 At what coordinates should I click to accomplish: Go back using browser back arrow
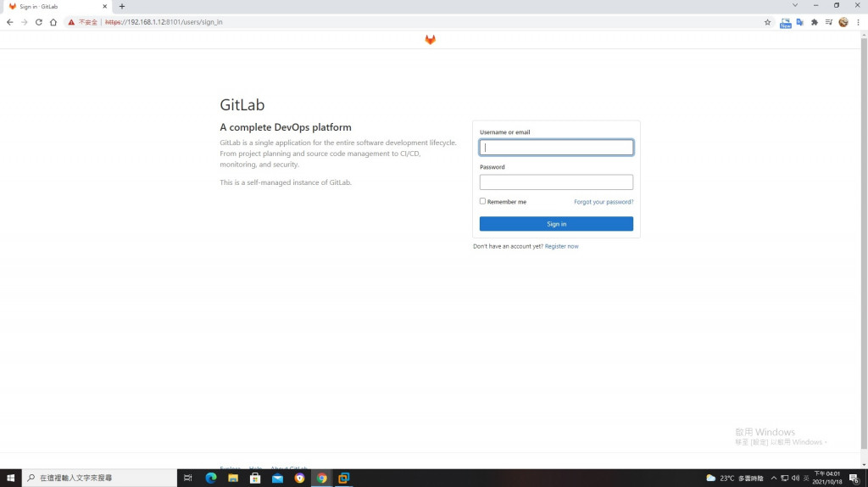[10, 22]
